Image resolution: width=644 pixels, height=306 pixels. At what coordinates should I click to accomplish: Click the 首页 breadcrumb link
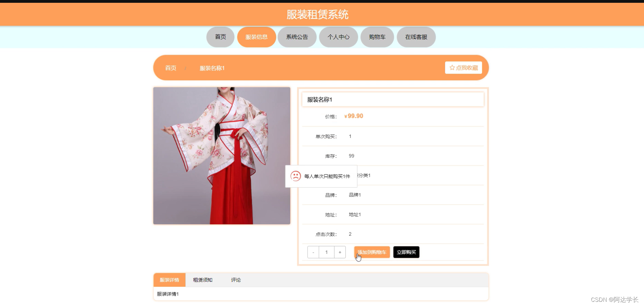point(171,68)
